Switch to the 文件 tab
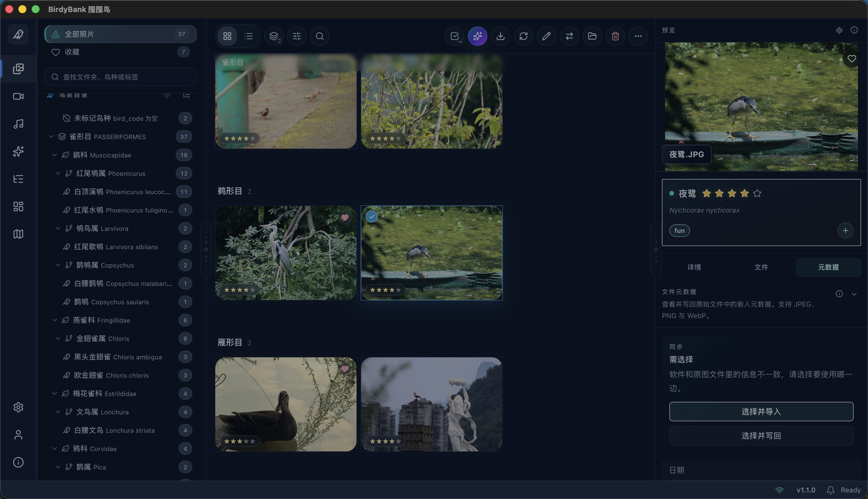The width and height of the screenshot is (868, 499). click(761, 267)
